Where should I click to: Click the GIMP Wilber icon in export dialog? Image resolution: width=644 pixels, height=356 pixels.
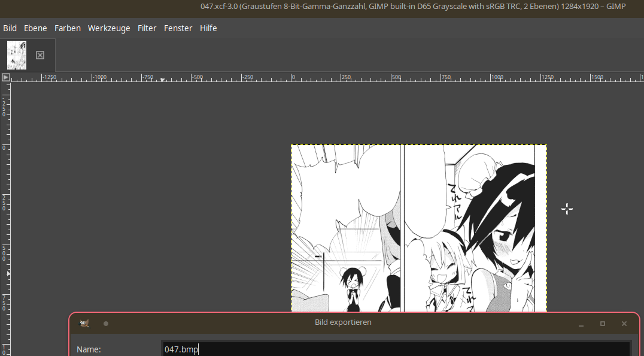coord(84,324)
